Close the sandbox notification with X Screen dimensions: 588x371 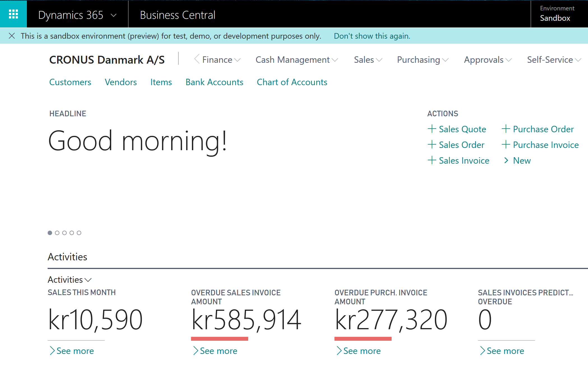tap(12, 36)
